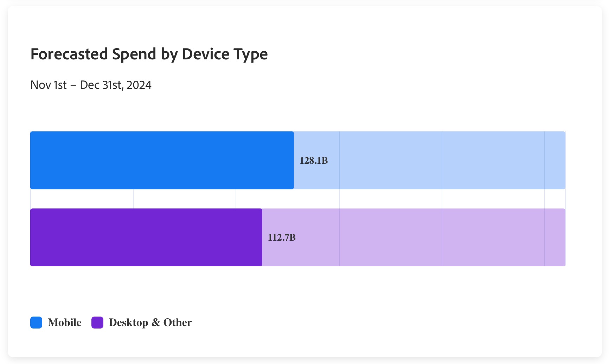
Task: Select the dark blue Mobile bar
Action: click(x=162, y=160)
